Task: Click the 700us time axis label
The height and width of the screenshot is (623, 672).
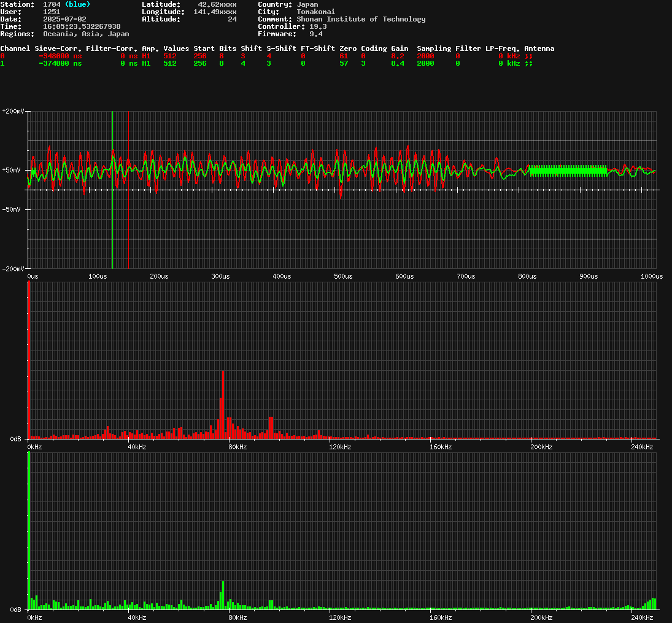Action: 466,277
